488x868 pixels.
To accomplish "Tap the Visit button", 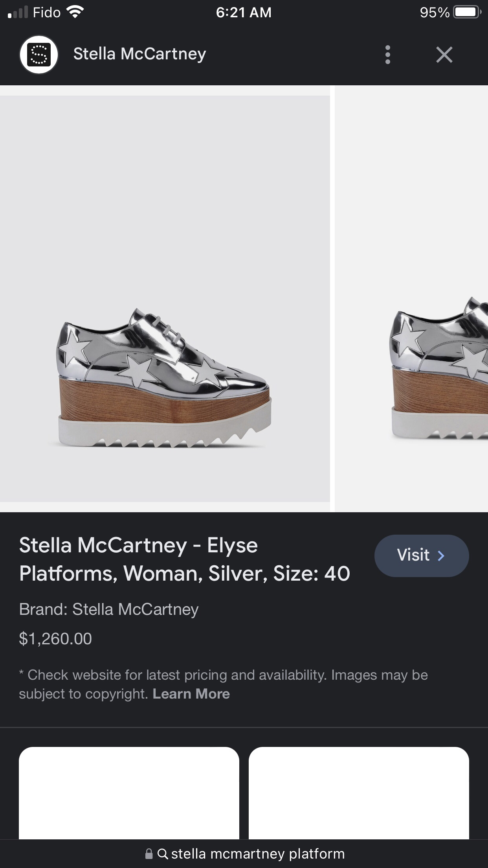I will 421,555.
